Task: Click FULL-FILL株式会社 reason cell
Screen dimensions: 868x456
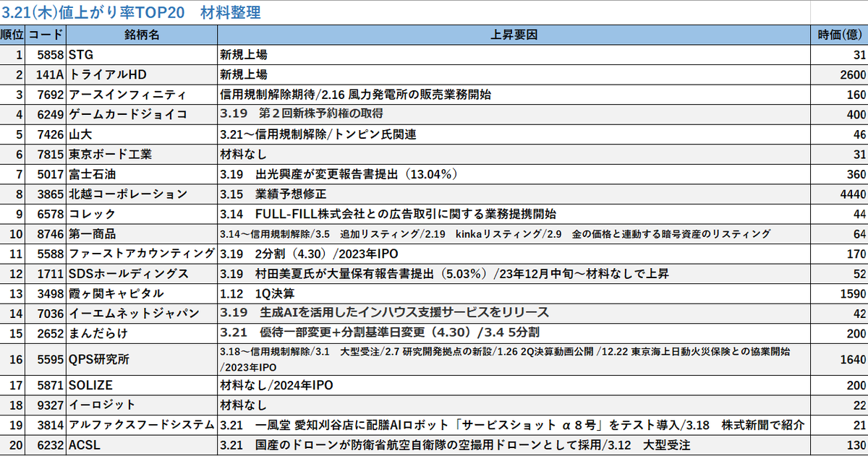Action: 513,214
